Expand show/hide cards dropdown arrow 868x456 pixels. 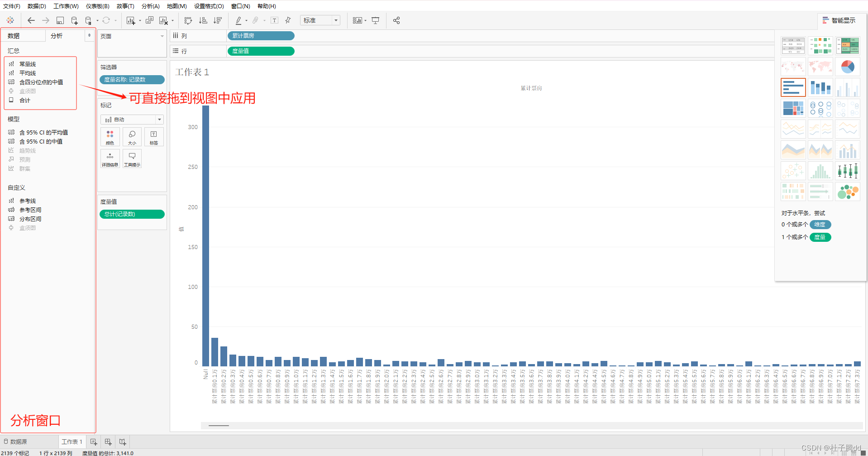tap(365, 20)
